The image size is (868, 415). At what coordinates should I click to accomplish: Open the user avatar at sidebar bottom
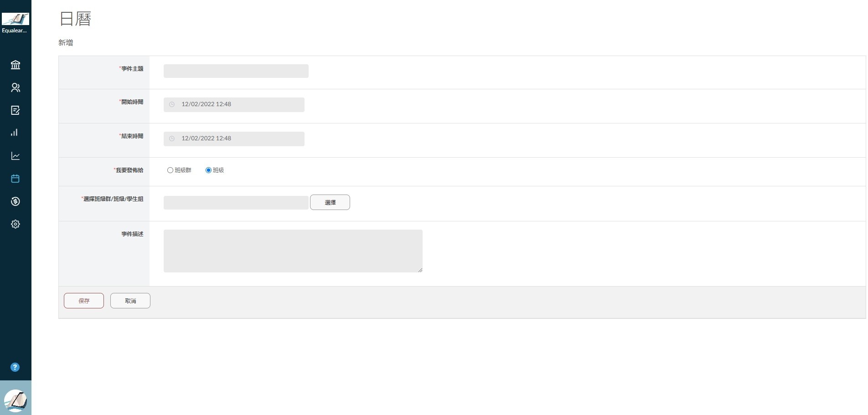[x=15, y=400]
